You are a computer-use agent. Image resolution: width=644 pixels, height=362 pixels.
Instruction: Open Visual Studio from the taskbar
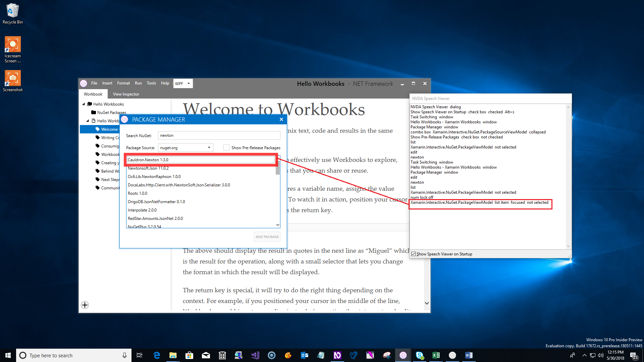click(255, 355)
